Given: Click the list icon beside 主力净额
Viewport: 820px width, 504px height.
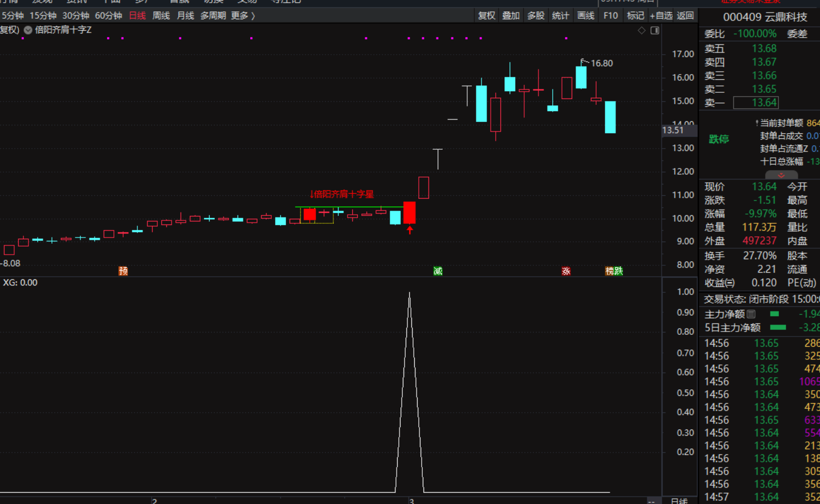Looking at the screenshot, I should (751, 314).
